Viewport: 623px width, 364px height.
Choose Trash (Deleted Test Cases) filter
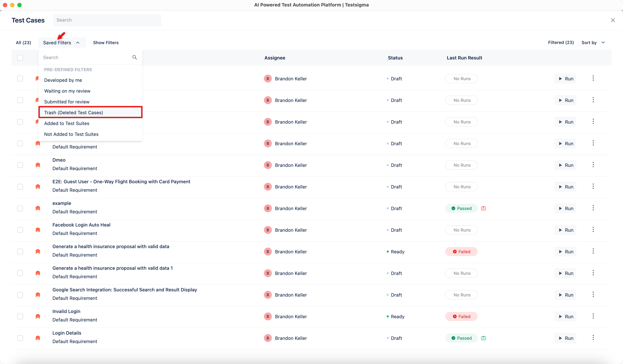tap(73, 112)
